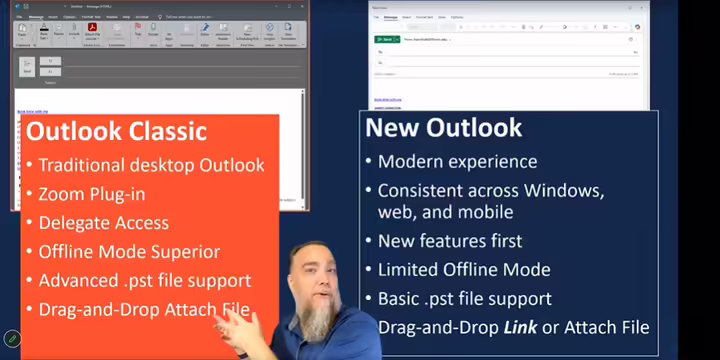Click the green pencil annotation icon
This screenshot has height=360, width=720.
coord(12,339)
